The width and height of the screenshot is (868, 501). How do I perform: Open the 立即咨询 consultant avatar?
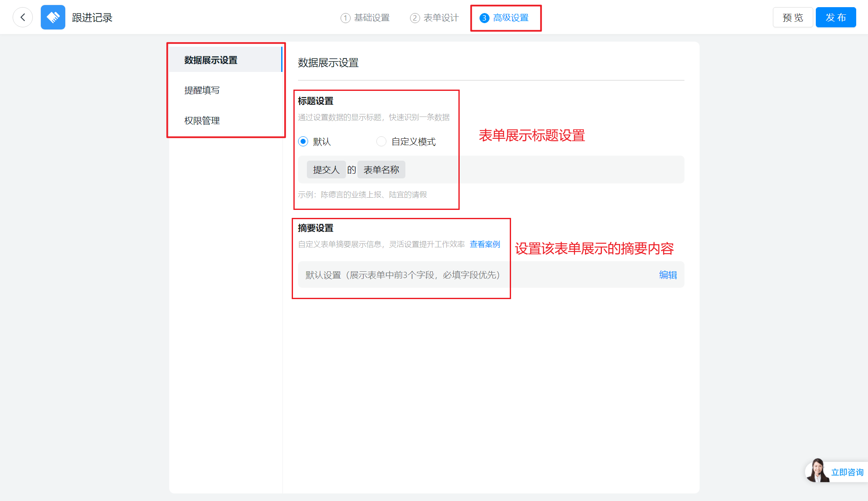click(817, 471)
